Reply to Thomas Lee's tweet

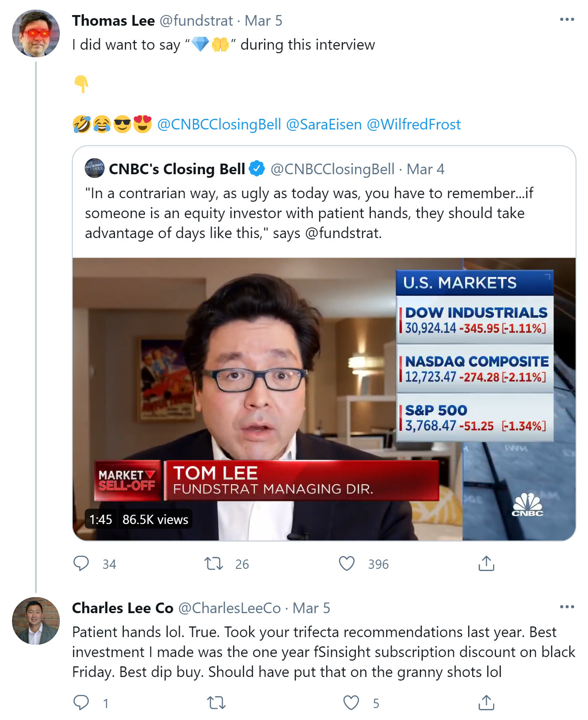81,563
